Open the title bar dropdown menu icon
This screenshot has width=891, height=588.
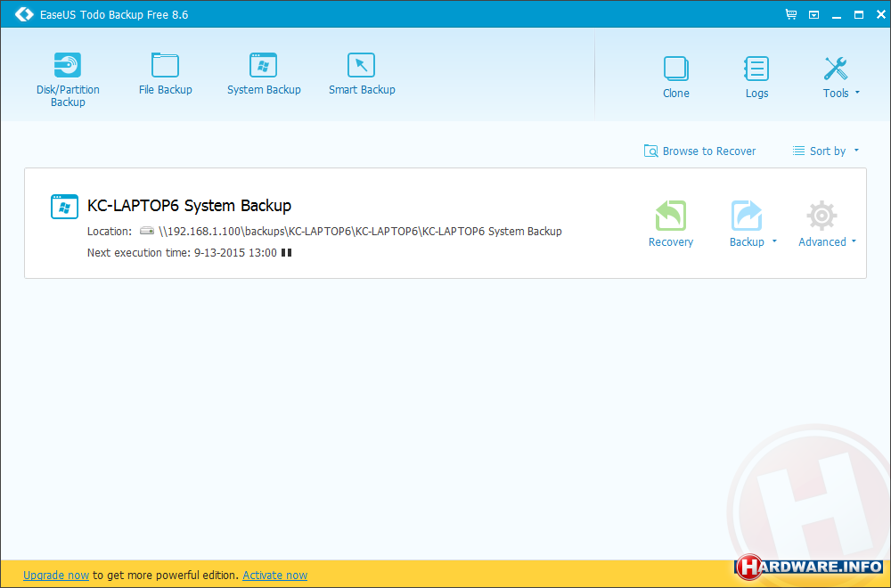813,15
